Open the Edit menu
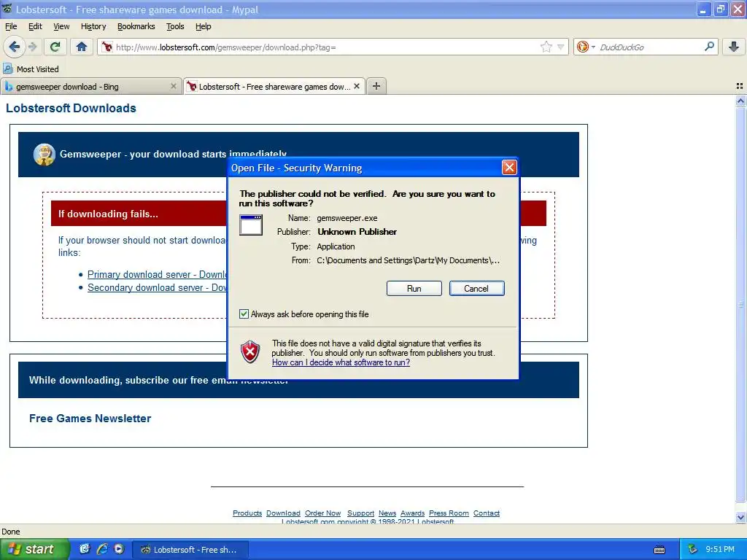747x560 pixels. [35, 26]
